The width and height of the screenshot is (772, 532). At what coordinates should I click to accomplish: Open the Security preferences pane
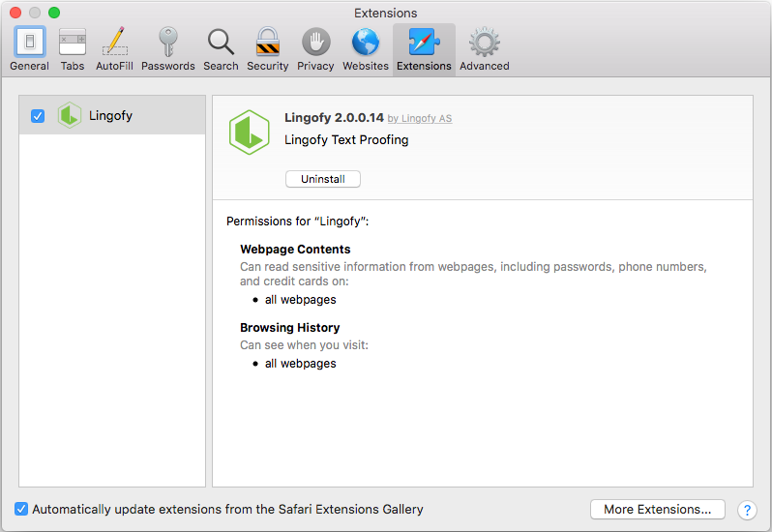[x=267, y=49]
